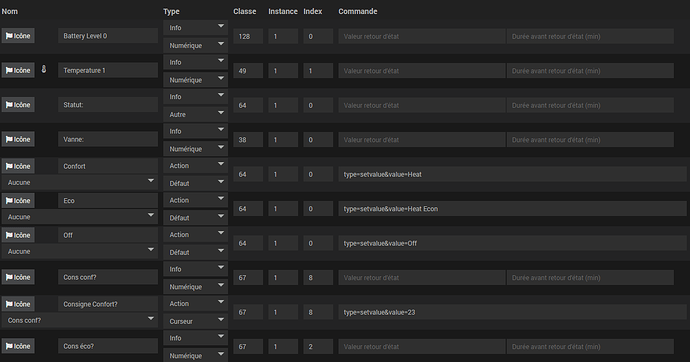Image resolution: width=690 pixels, height=362 pixels.
Task: Click the Vanne: name field
Action: (108, 139)
